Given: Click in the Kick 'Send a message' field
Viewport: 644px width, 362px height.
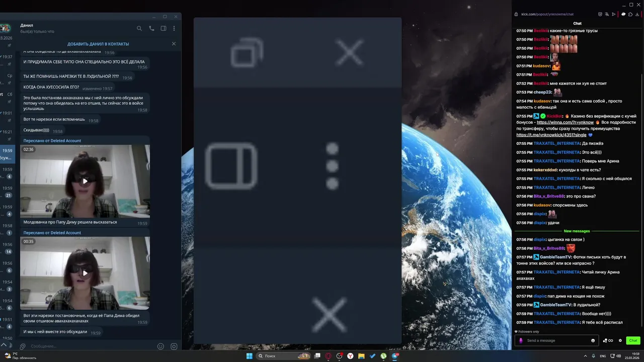Looking at the screenshot, I should pyautogui.click(x=557, y=340).
